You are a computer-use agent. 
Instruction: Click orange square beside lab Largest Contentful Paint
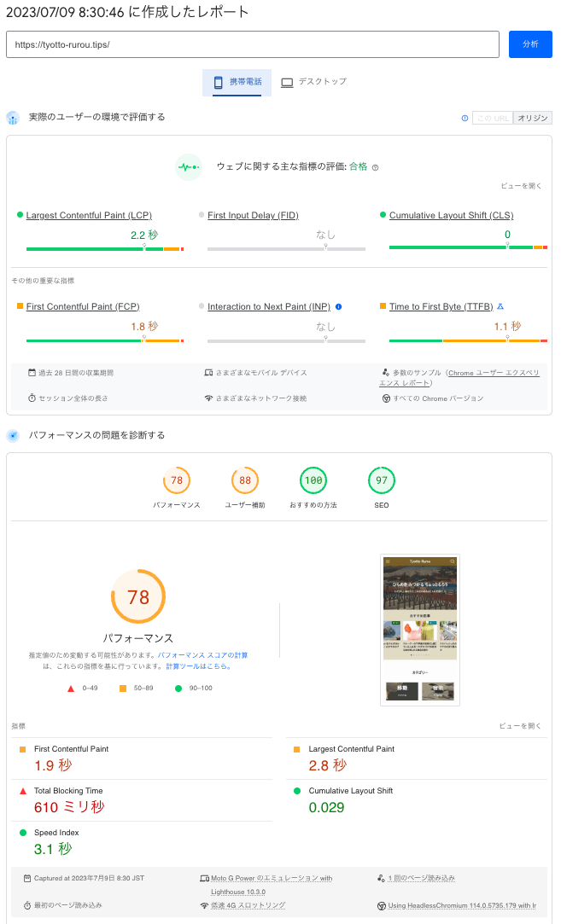(296, 750)
